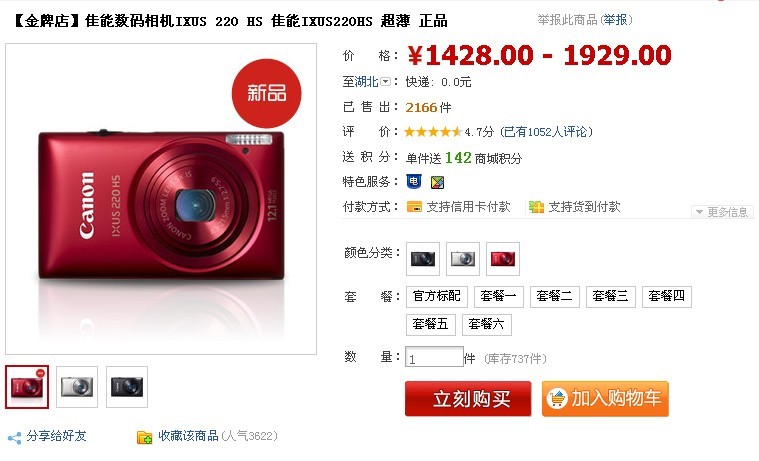This screenshot has width=759, height=461.
Task: Pick the red camera color swatch
Action: 503,259
